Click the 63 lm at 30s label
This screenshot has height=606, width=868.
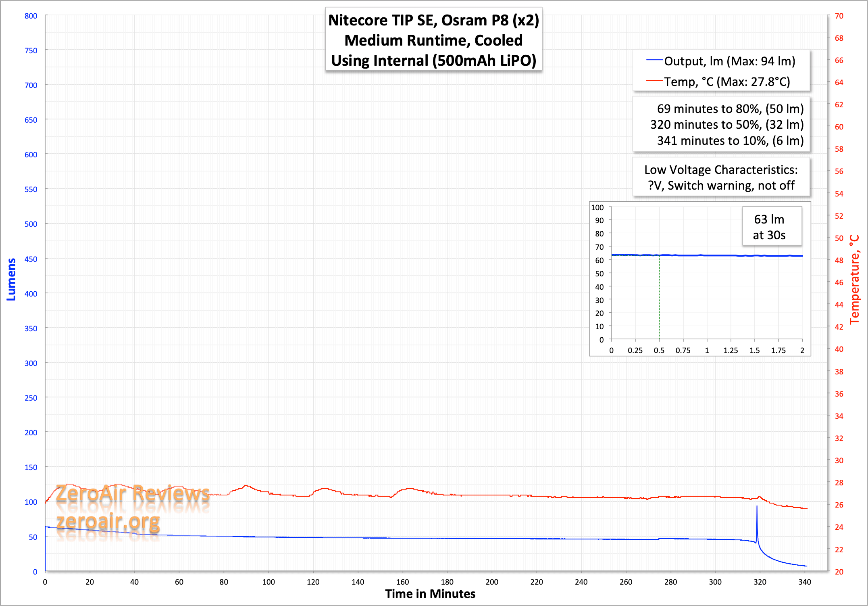(x=769, y=227)
